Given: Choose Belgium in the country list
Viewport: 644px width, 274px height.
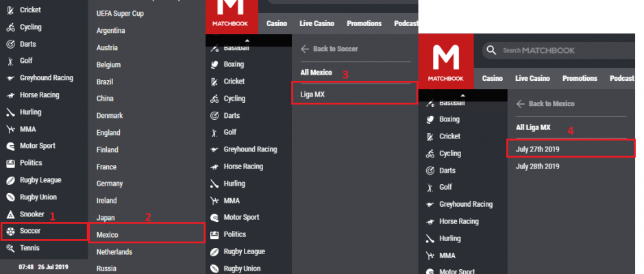Looking at the screenshot, I should [x=108, y=65].
